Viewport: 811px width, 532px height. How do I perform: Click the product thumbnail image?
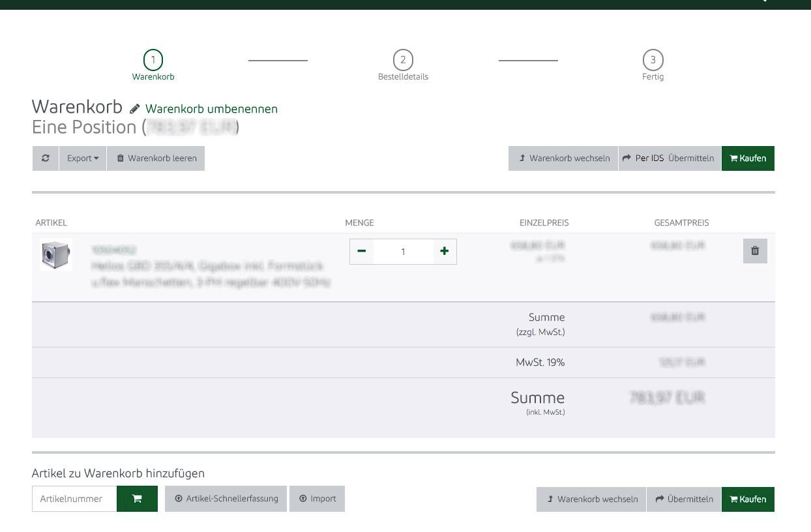coord(56,256)
